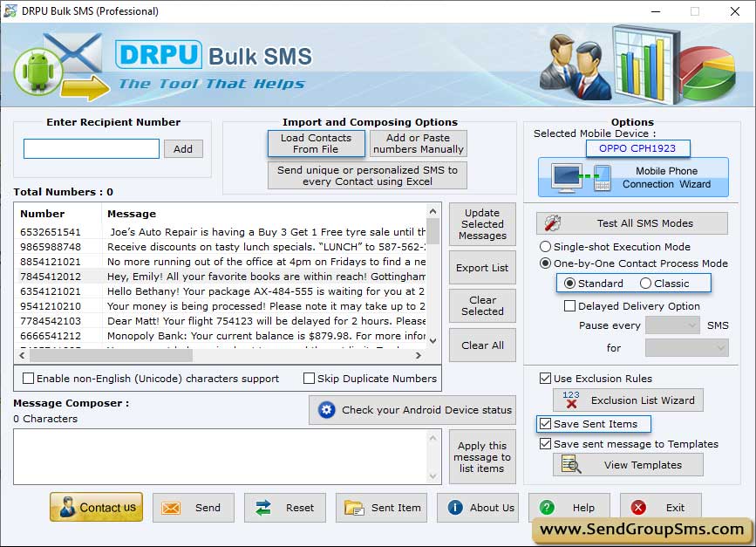
Task: Click into Enter Recipient Number field
Action: 92,148
